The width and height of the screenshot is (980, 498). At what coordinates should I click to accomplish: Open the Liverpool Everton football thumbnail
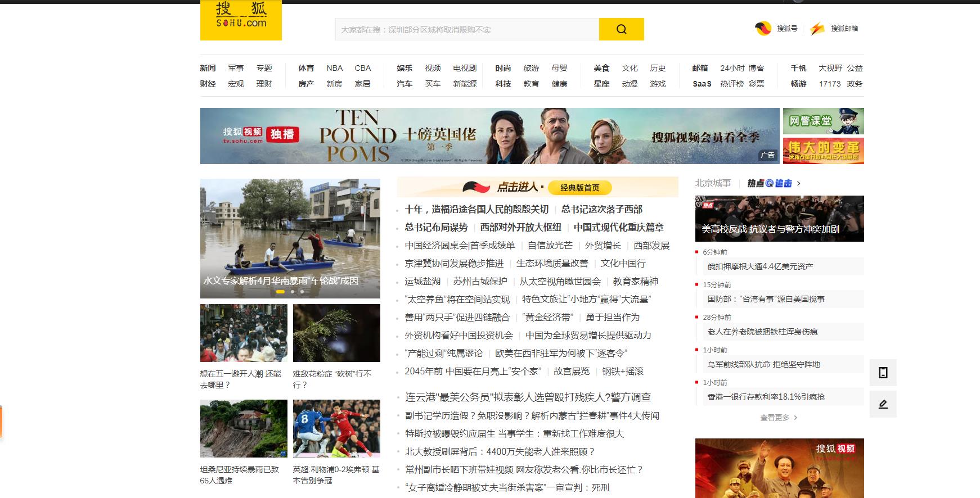click(x=336, y=428)
